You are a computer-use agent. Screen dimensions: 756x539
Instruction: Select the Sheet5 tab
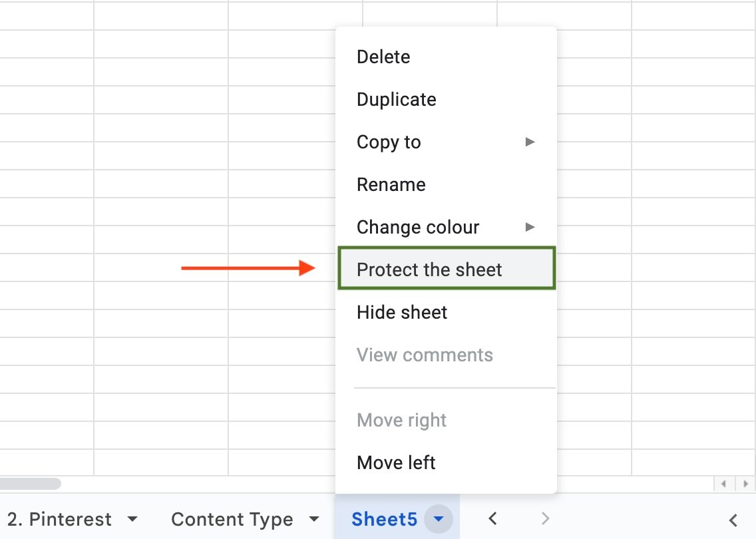click(x=384, y=520)
